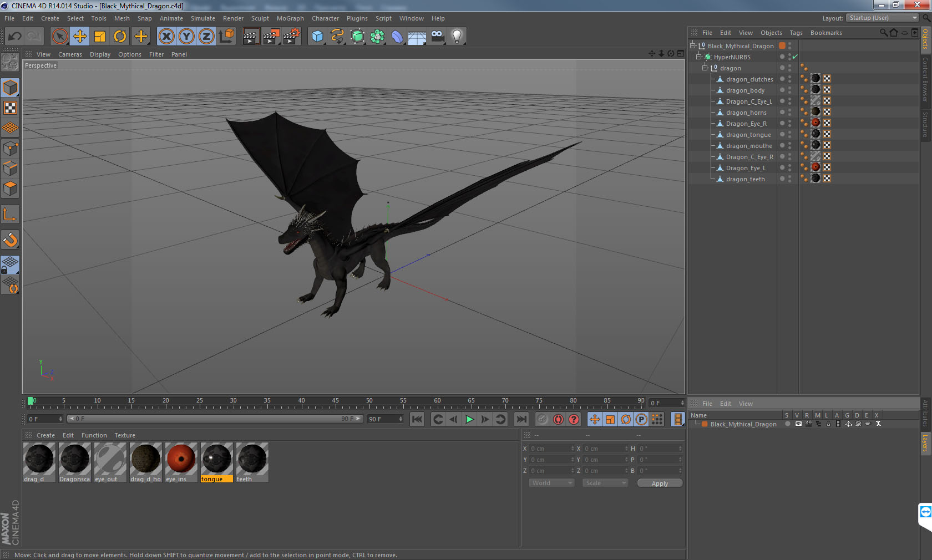Go to start of animation
Image resolution: width=932 pixels, height=560 pixels.
point(417,419)
